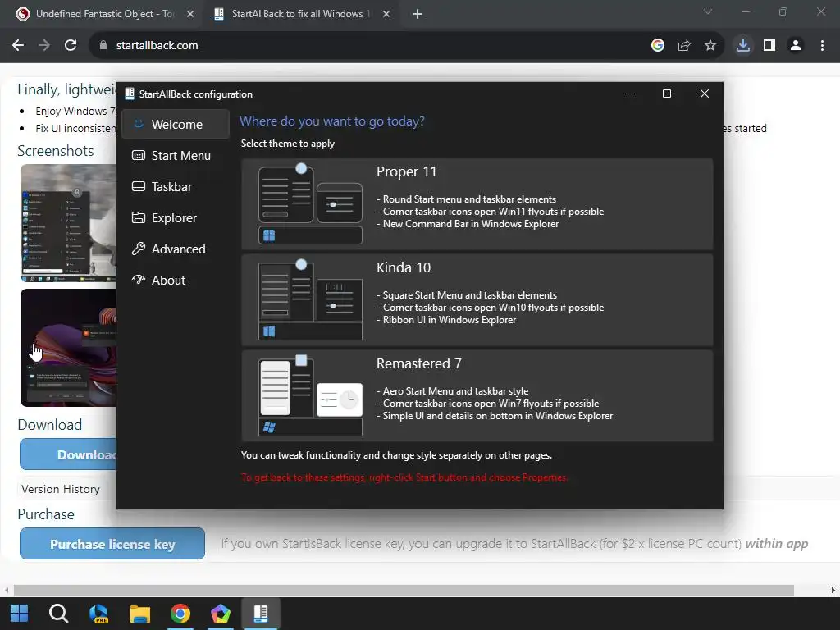The width and height of the screenshot is (840, 630).
Task: Click the 'Round Start menu and taskbar elements' line
Action: [x=466, y=199]
